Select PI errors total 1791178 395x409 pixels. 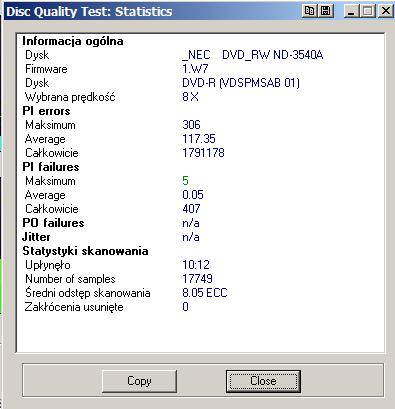point(203,153)
